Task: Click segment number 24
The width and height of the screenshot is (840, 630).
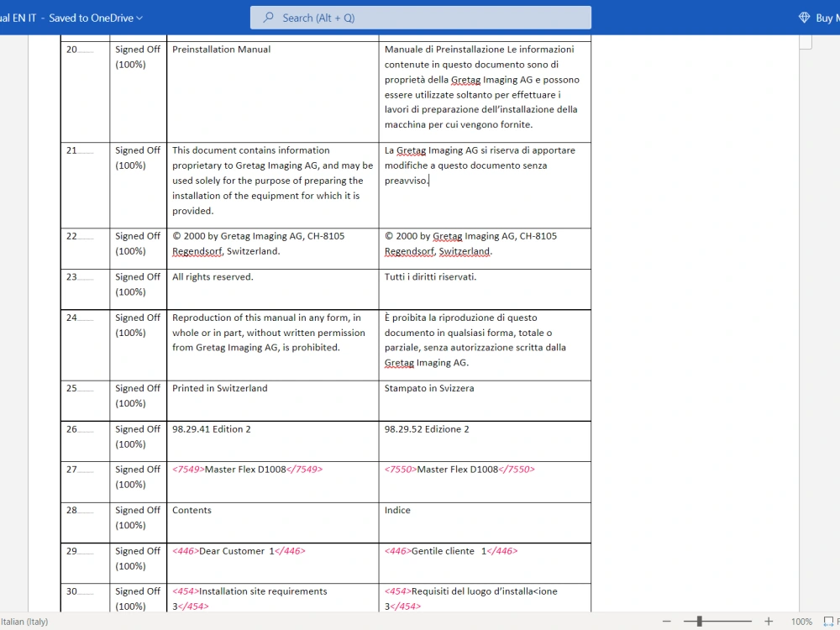Action: [71, 318]
